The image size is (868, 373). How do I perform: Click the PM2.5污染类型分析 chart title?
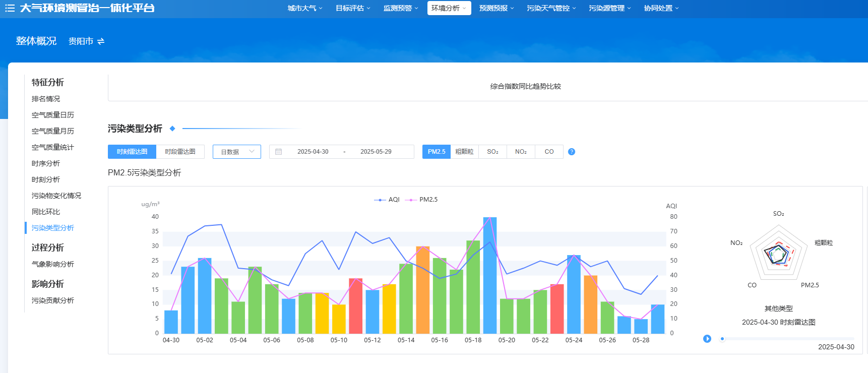[x=145, y=172]
